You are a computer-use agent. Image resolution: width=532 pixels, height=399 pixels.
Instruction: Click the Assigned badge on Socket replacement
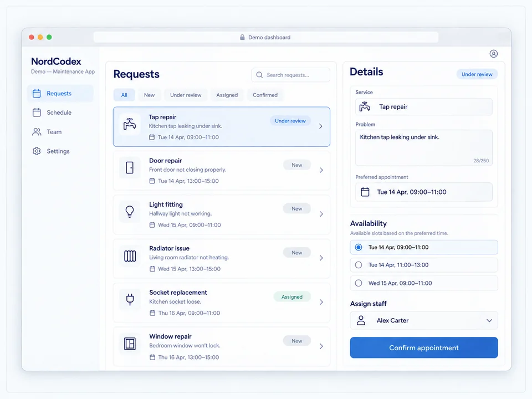click(292, 297)
